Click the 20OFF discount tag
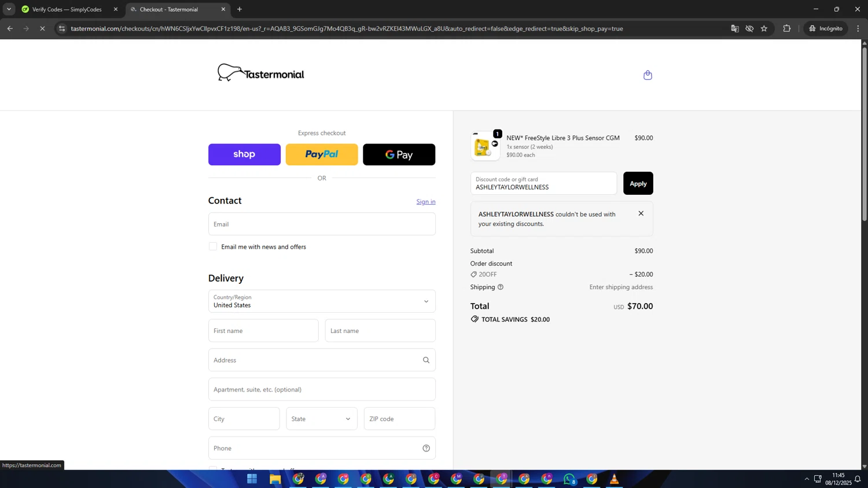 (x=484, y=274)
